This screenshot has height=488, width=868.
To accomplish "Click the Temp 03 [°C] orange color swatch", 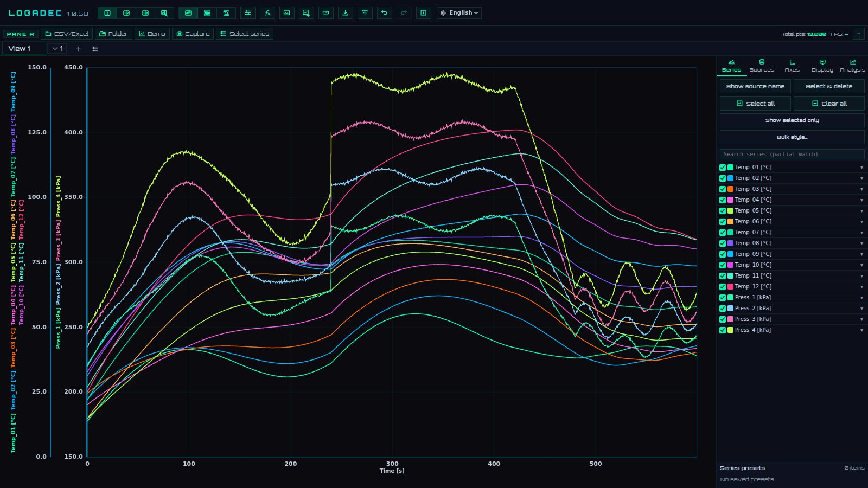I will 731,189.
